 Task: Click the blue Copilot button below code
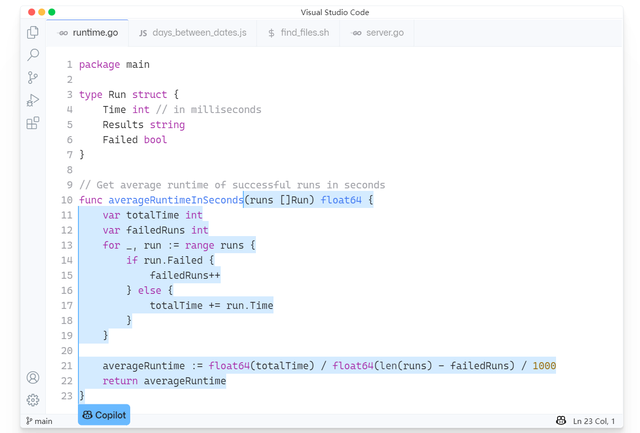(x=104, y=415)
